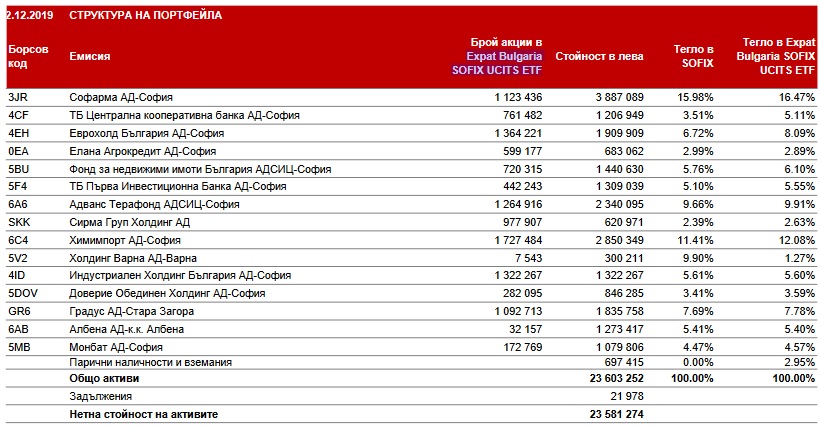Click the Софарма АД-София row name
This screenshot has width=821, height=428.
click(x=121, y=97)
